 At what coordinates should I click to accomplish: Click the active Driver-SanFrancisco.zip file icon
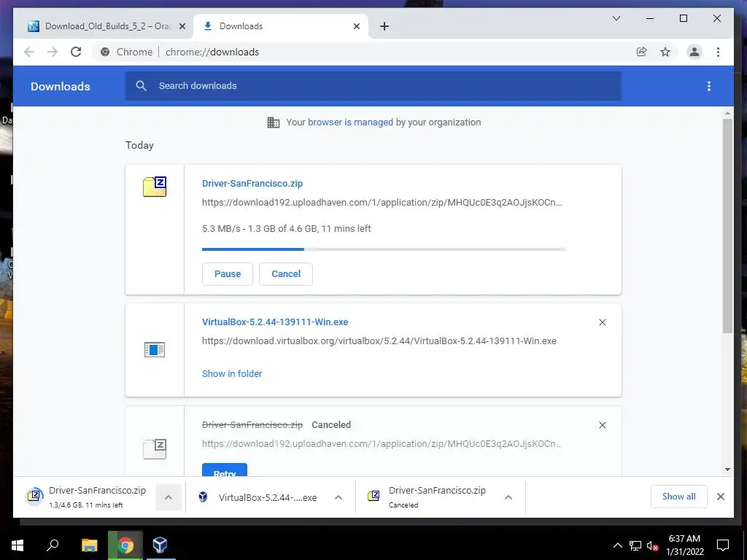click(155, 187)
